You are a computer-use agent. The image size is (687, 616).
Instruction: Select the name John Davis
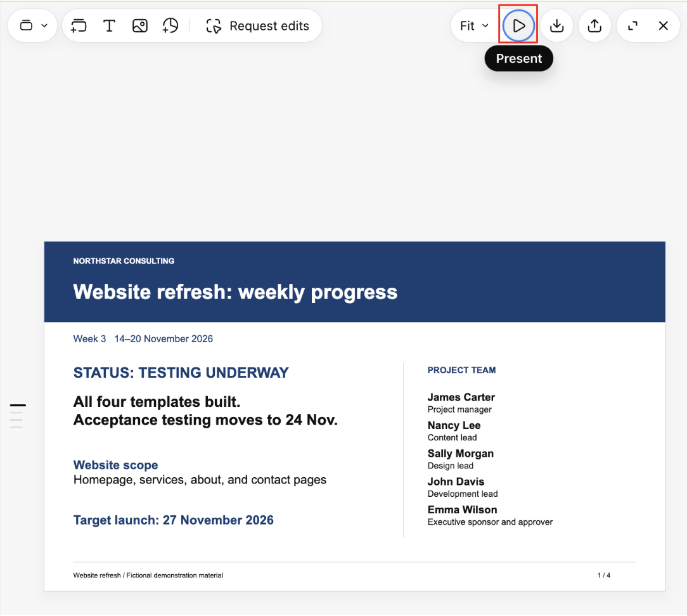pos(456,482)
